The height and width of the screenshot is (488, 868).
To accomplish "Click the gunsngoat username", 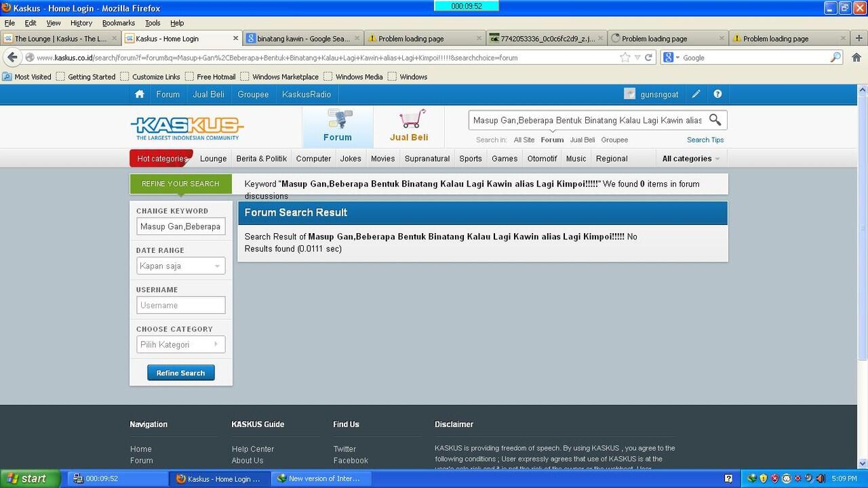I will click(x=659, y=94).
